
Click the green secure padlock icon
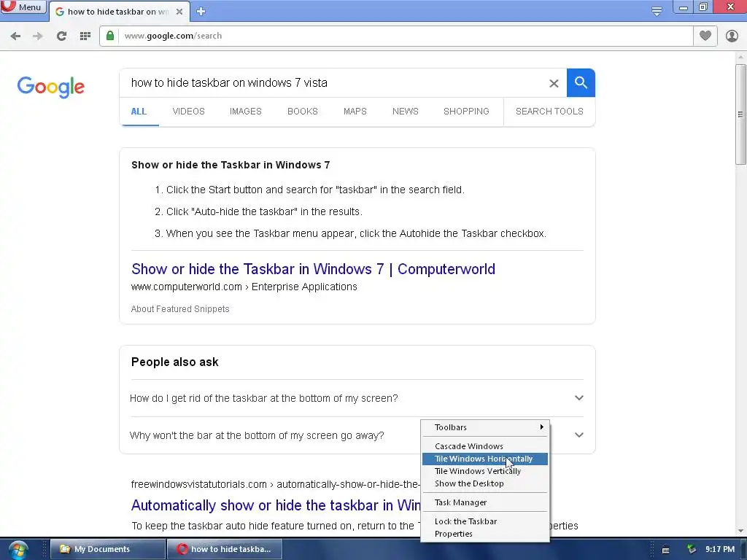point(110,36)
